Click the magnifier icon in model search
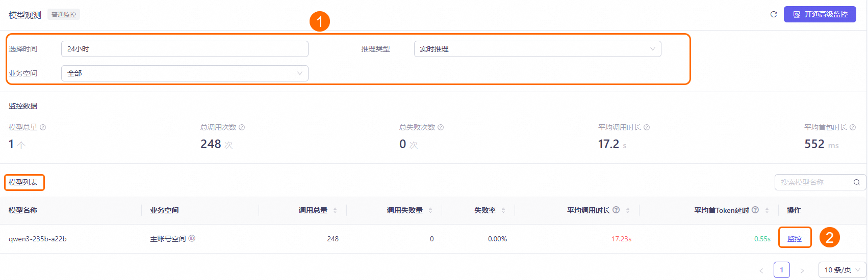Image resolution: width=868 pixels, height=280 pixels. tap(857, 182)
